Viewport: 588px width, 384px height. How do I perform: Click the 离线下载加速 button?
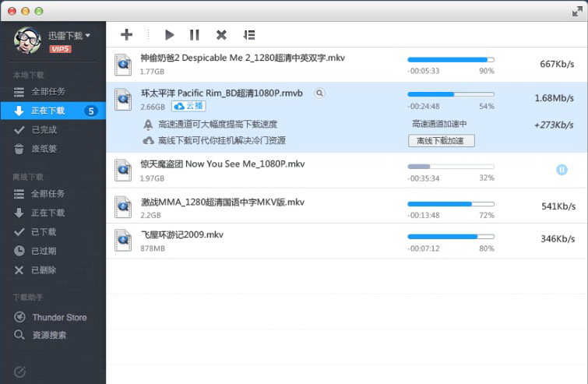click(442, 141)
